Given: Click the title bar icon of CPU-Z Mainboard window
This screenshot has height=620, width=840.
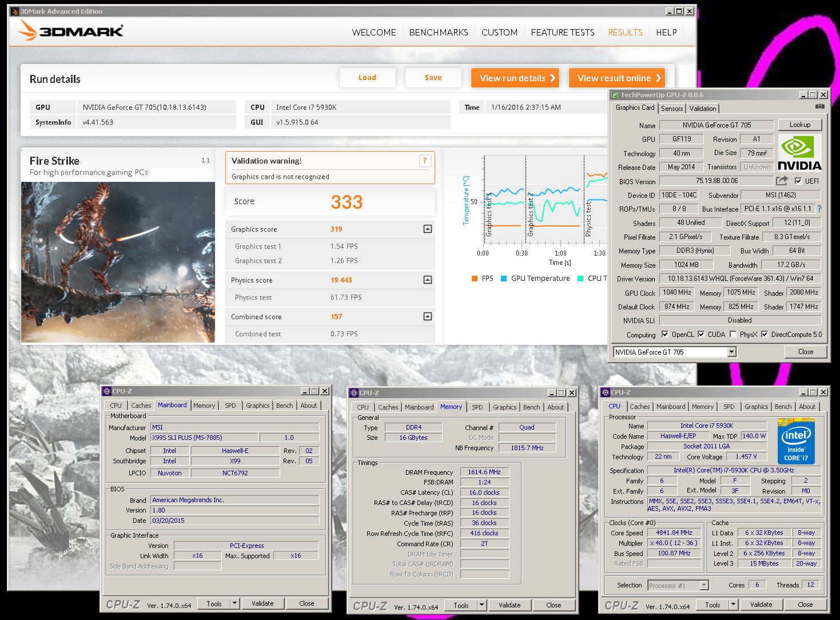Looking at the screenshot, I should click(106, 391).
